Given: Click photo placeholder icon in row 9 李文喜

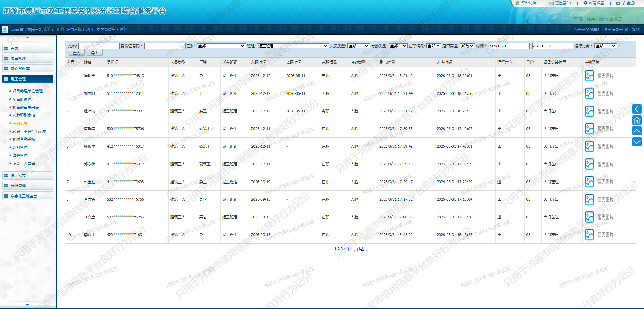Looking at the screenshot, I should (589, 217).
